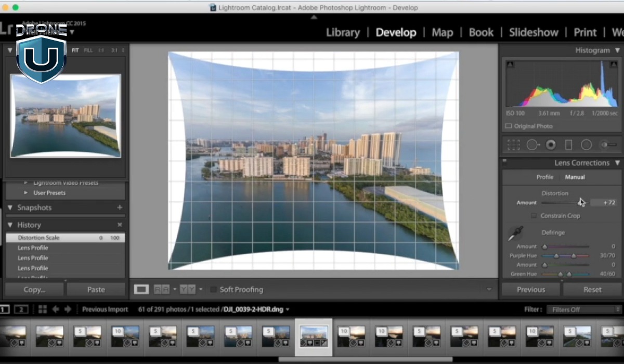Switch to the Profile tab
The height and width of the screenshot is (364, 624).
(544, 177)
